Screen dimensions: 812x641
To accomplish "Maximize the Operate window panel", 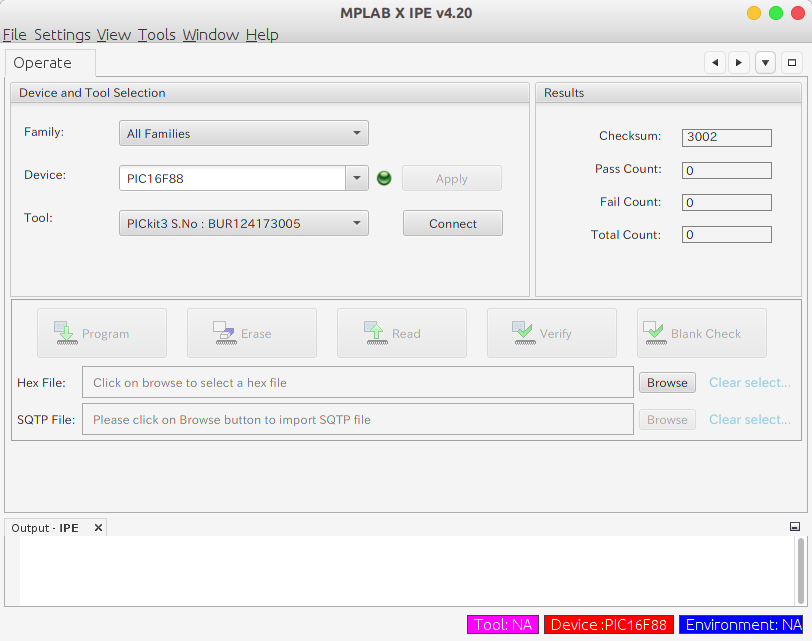I will pyautogui.click(x=791, y=63).
